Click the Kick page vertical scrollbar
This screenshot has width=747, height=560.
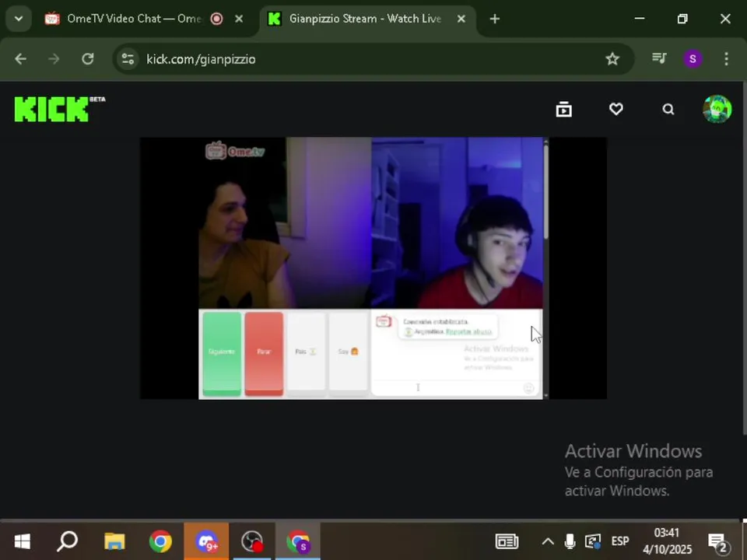click(x=744, y=260)
